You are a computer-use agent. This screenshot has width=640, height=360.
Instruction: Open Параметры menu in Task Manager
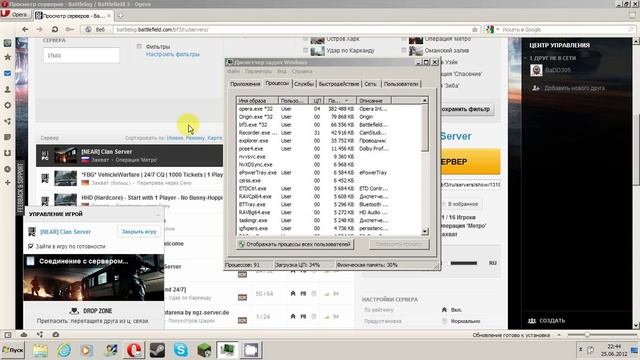click(x=258, y=71)
